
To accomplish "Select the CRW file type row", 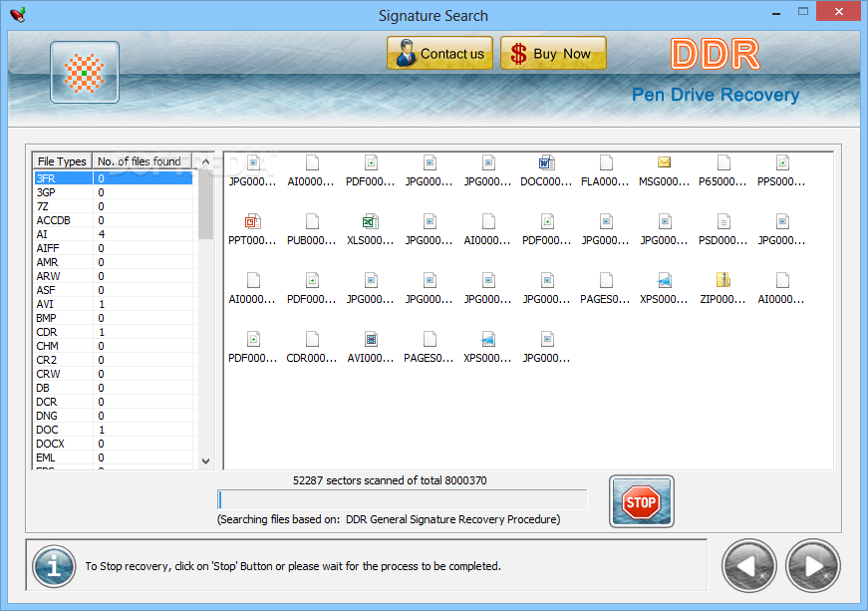I will (114, 374).
